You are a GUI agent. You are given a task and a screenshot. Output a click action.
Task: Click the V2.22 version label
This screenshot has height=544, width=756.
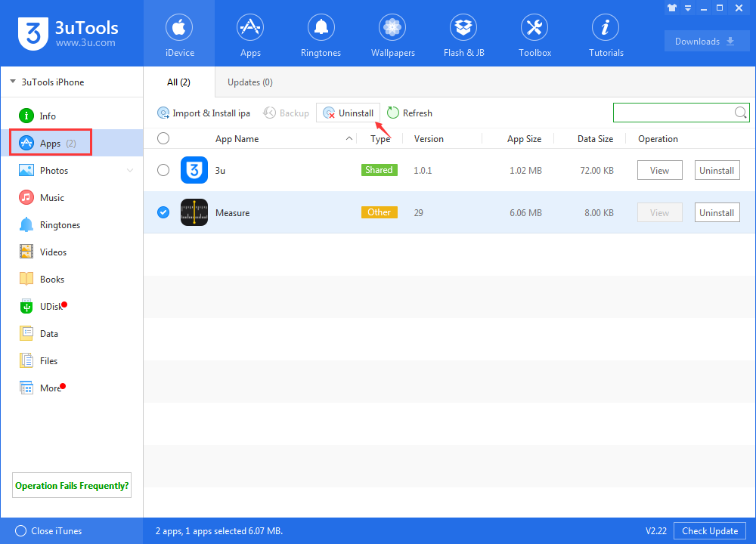point(656,531)
